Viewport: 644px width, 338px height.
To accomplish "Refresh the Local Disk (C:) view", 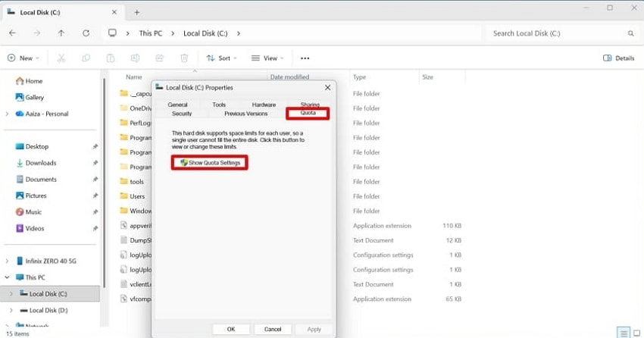I will click(86, 33).
